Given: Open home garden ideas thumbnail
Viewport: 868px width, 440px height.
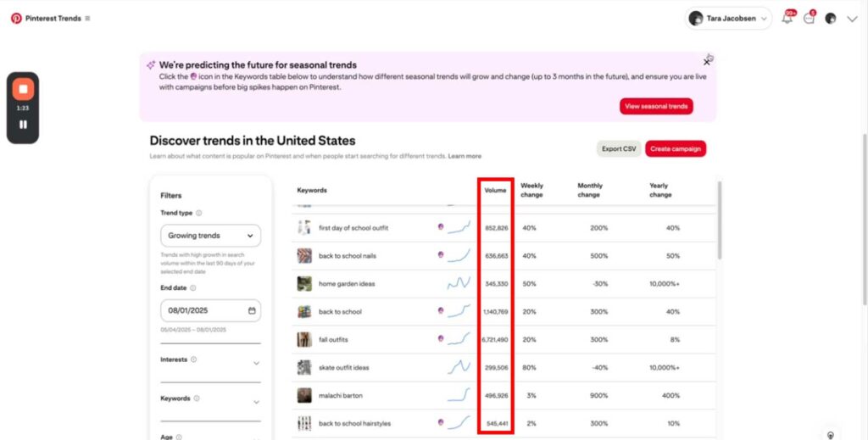Looking at the screenshot, I should point(304,283).
